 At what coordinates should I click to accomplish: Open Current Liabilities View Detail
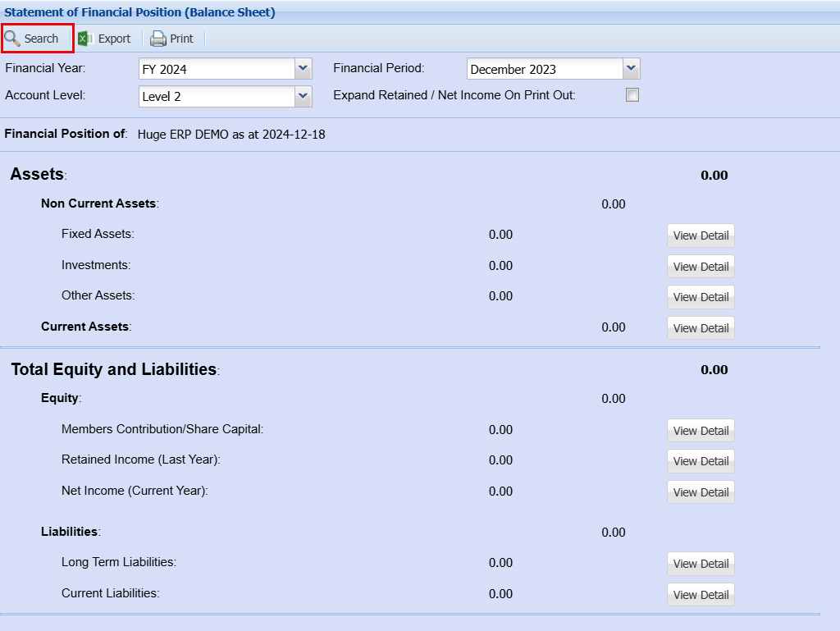click(701, 595)
